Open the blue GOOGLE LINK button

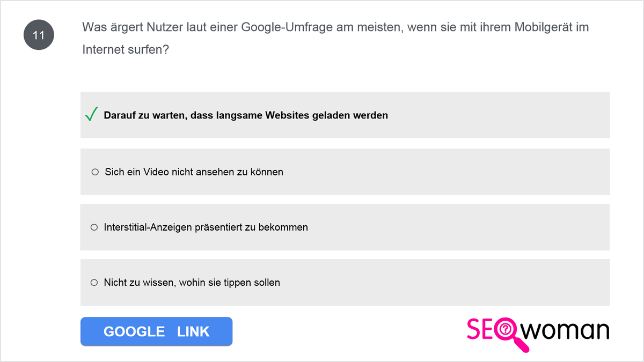pos(156,331)
